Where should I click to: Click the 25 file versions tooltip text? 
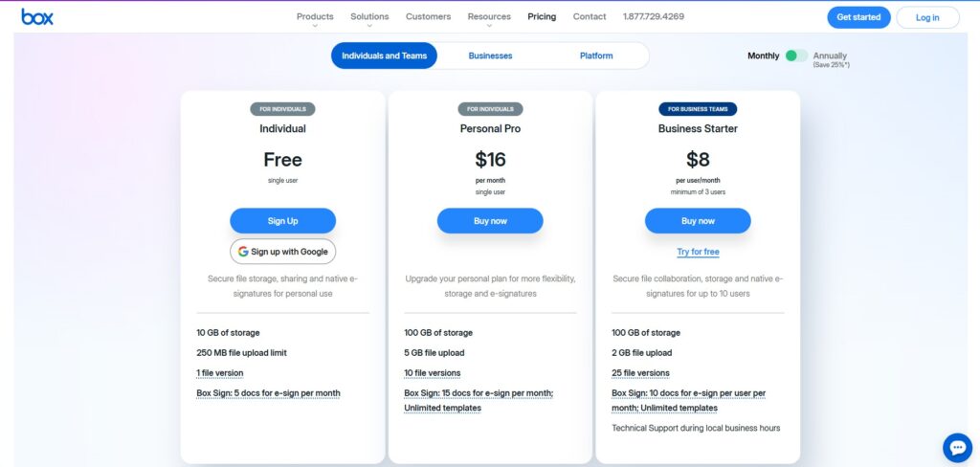640,373
